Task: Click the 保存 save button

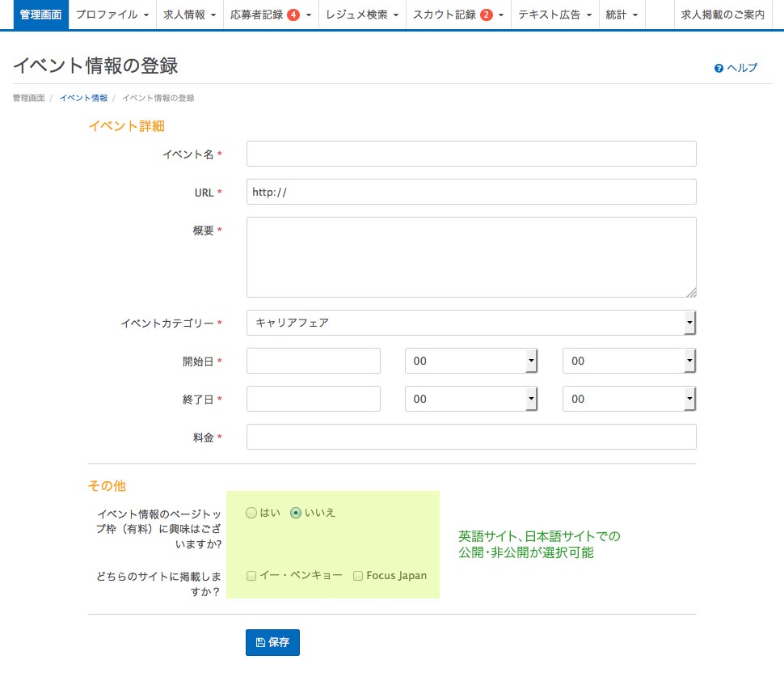Action: [x=272, y=642]
